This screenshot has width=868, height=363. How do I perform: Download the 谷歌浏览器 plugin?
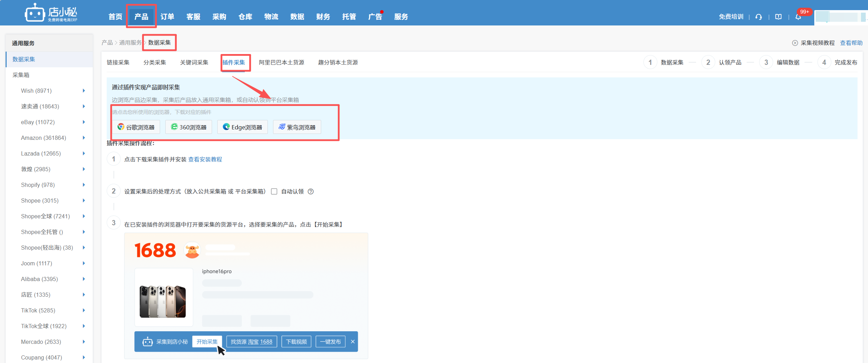click(136, 127)
